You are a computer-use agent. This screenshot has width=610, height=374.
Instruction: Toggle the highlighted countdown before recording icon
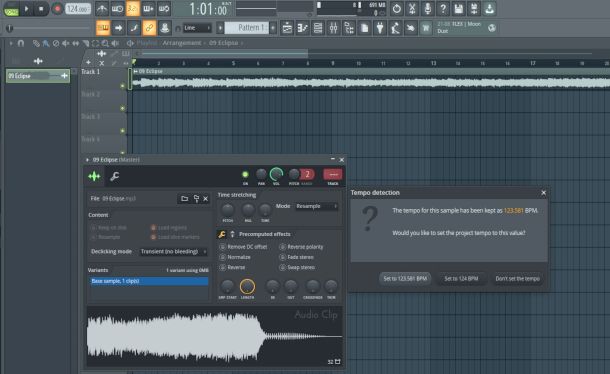click(133, 9)
